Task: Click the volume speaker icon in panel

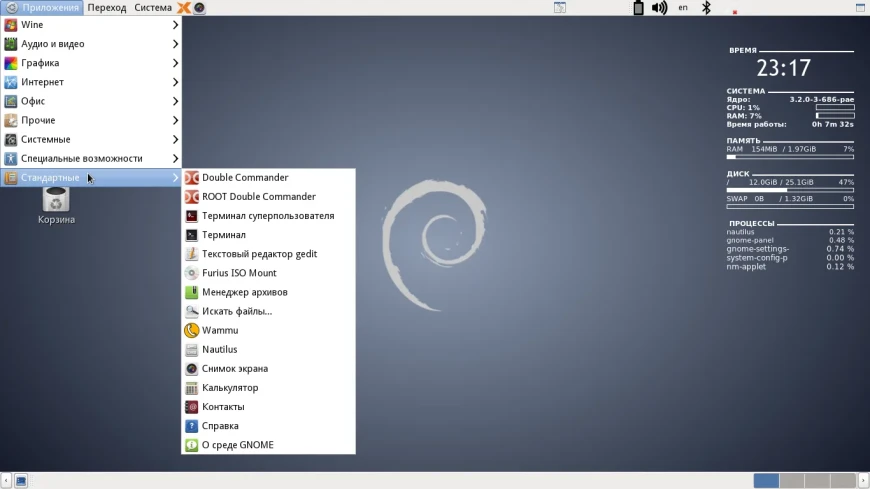Action: pyautogui.click(x=659, y=8)
